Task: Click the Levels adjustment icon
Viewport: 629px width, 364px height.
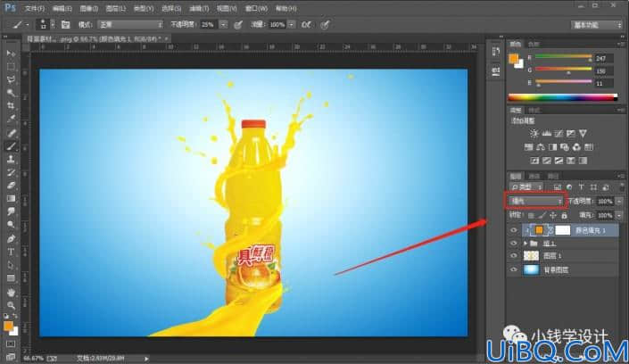Action: tap(546, 134)
